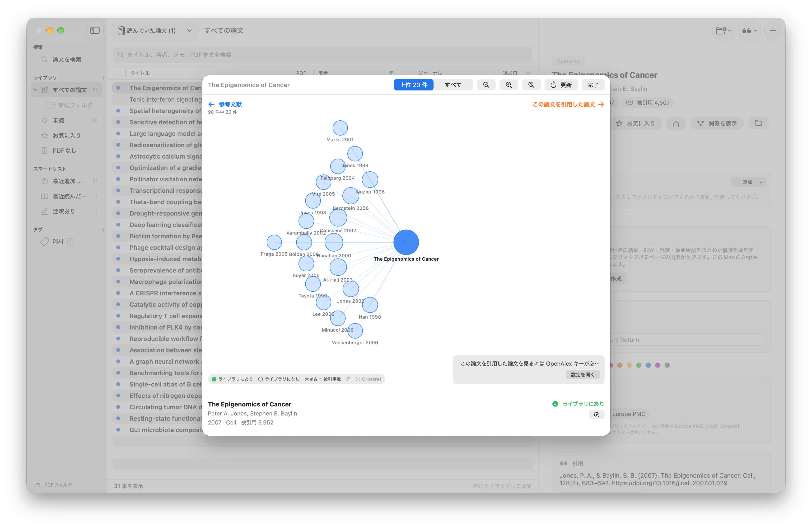This screenshot has height=528, width=812.
Task: Select the 예시 tag in sidebar
Action: point(58,241)
